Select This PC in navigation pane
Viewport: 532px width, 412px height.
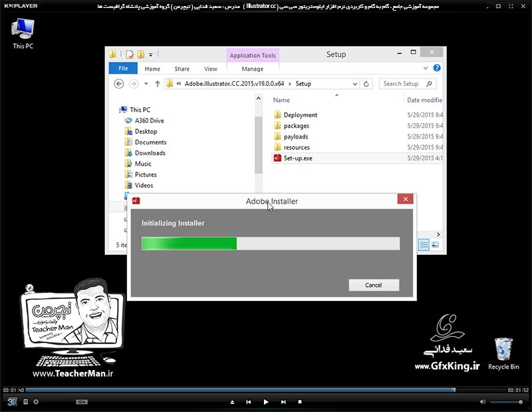click(136, 110)
